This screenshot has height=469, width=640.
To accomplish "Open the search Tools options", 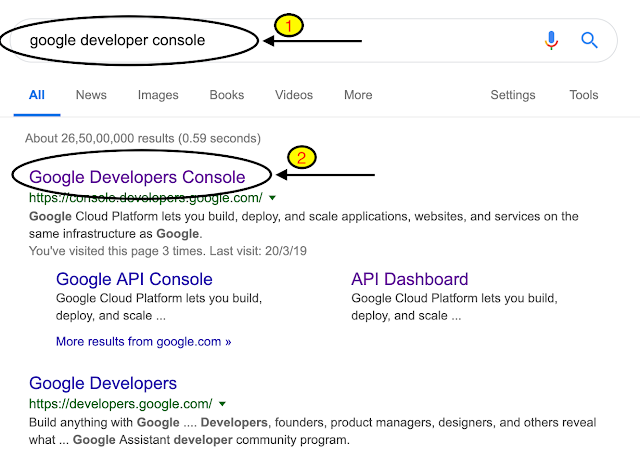I will (x=584, y=95).
